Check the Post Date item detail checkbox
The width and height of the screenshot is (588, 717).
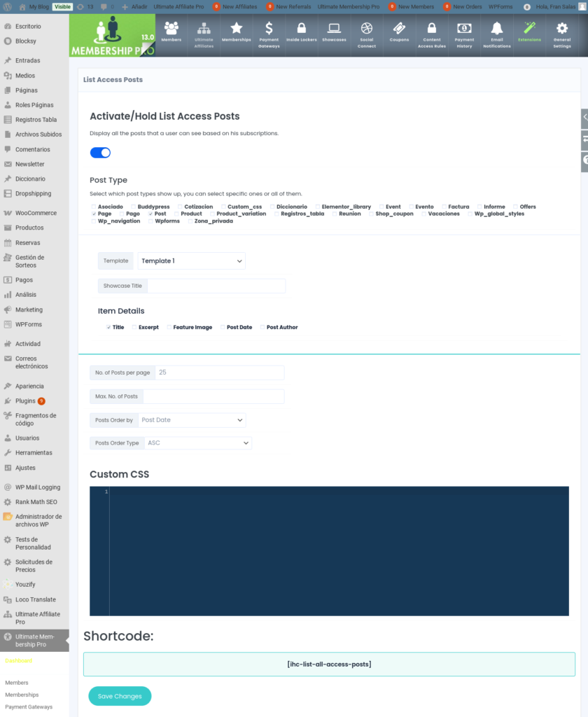point(223,328)
